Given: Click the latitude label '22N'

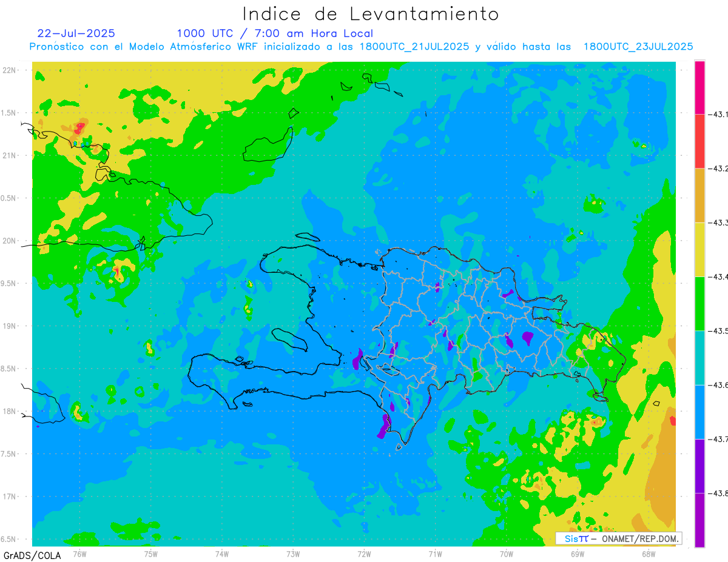Looking at the screenshot, I should click(x=10, y=70).
